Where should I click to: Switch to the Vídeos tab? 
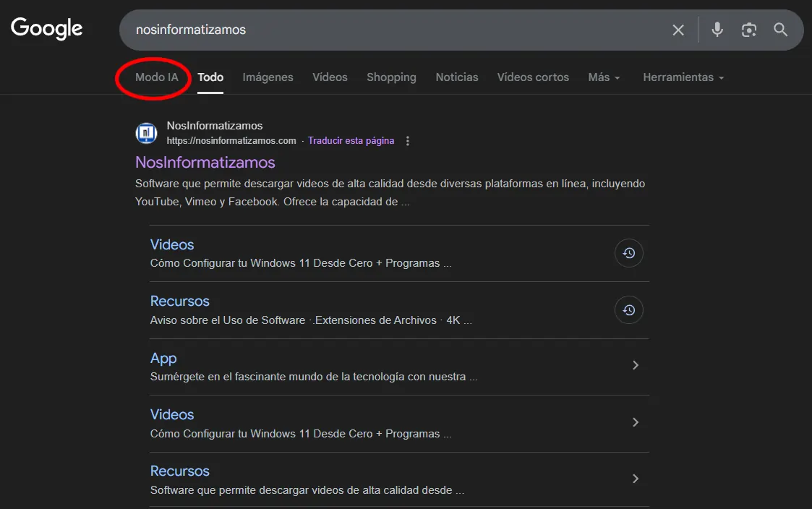click(330, 77)
